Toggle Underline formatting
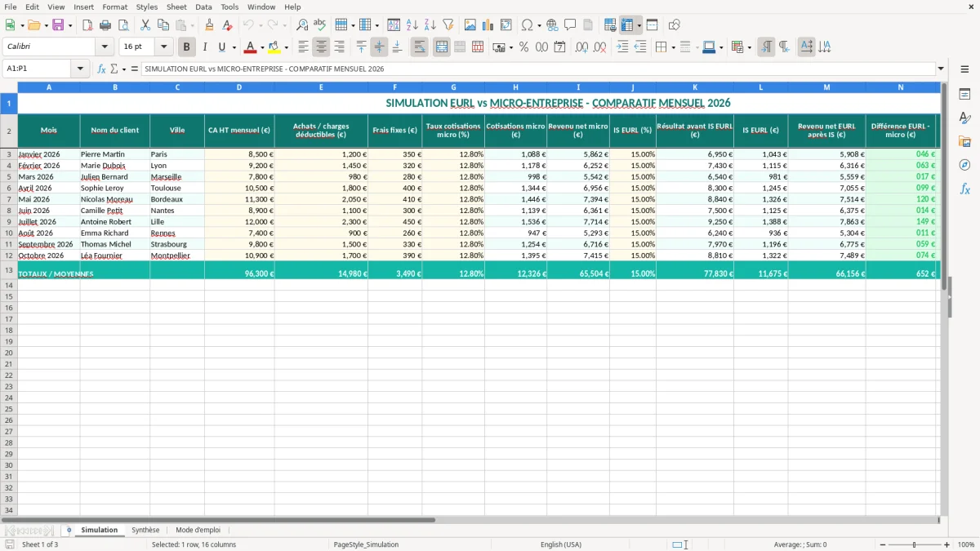 tap(221, 47)
